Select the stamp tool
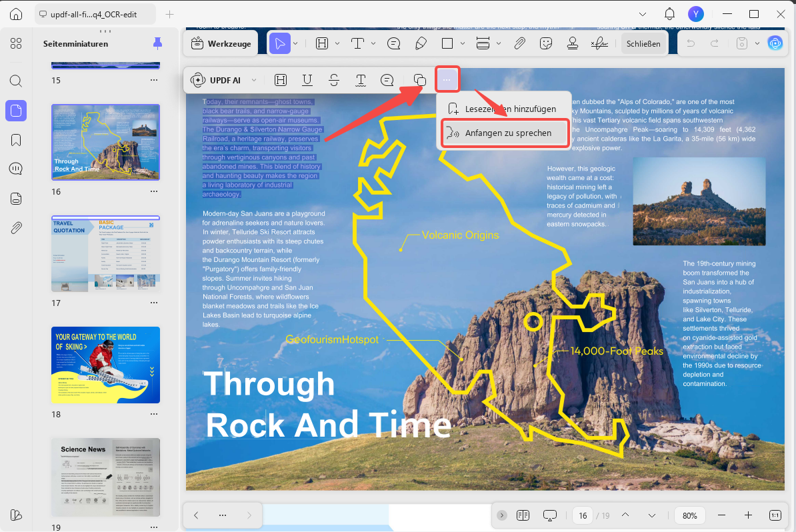796x532 pixels. (573, 43)
